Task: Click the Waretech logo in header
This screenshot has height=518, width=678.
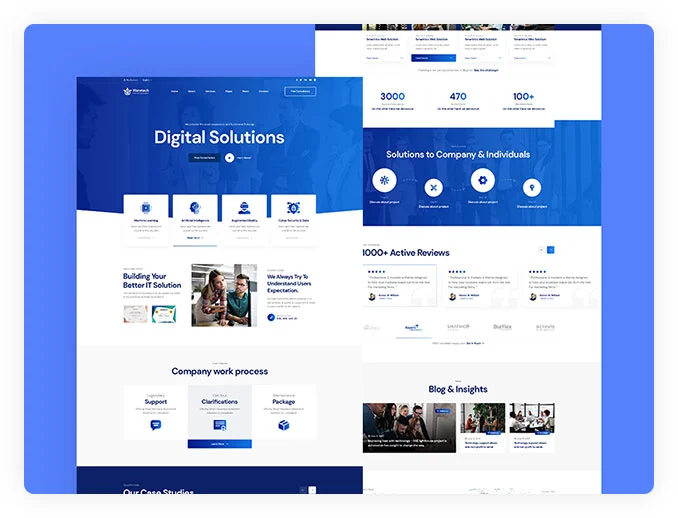Action: tap(136, 91)
